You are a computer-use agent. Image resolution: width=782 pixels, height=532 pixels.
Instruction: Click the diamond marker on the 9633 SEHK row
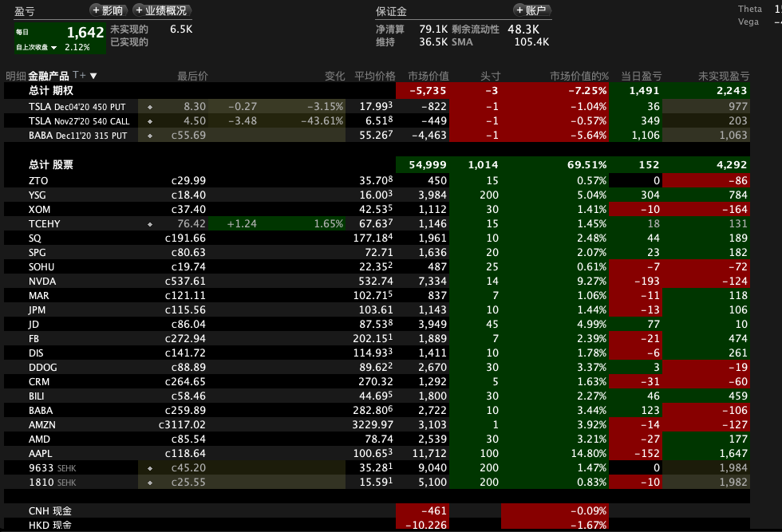pyautogui.click(x=150, y=468)
